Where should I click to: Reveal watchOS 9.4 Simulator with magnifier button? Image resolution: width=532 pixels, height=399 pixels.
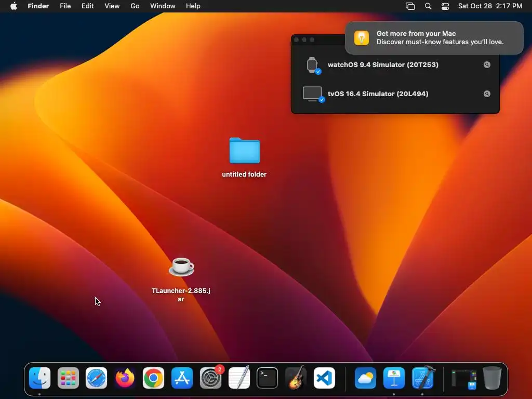487,65
